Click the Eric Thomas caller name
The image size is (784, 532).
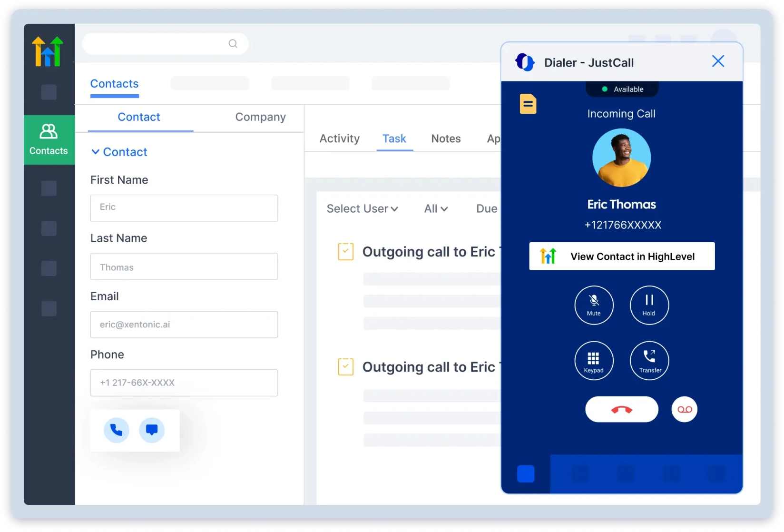621,205
